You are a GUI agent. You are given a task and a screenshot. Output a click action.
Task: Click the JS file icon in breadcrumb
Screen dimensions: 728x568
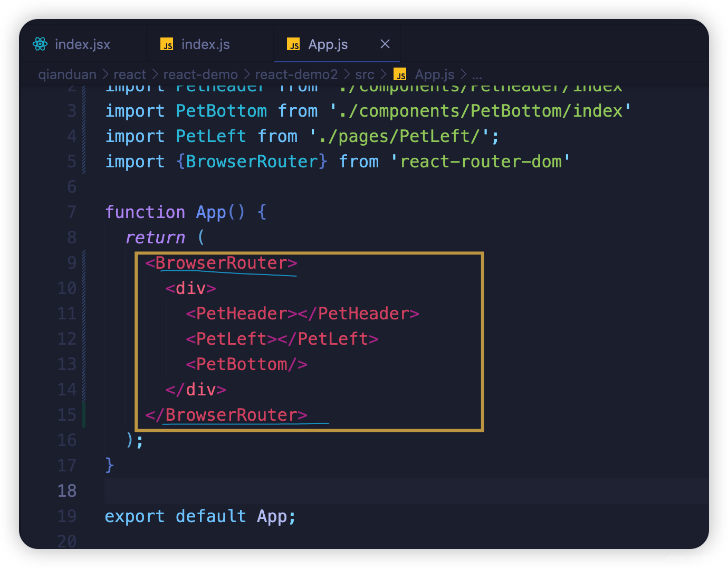(400, 74)
